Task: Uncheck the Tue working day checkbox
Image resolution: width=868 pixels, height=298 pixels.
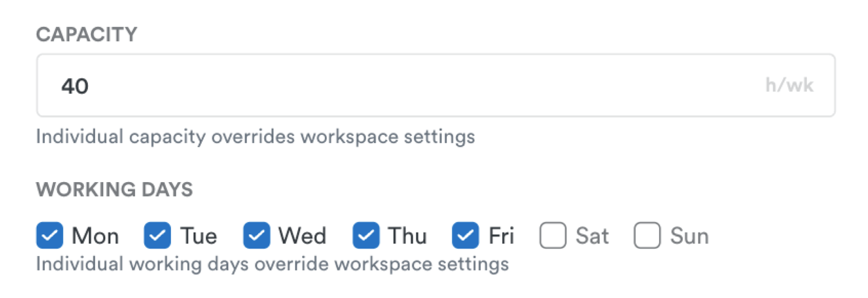Action: tap(157, 235)
